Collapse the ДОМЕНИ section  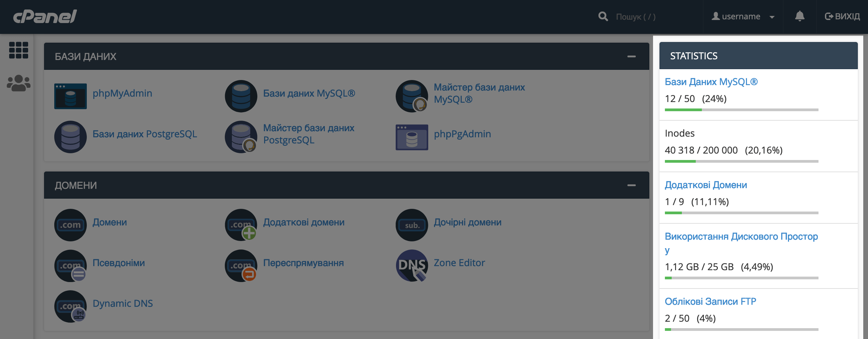pyautogui.click(x=631, y=185)
